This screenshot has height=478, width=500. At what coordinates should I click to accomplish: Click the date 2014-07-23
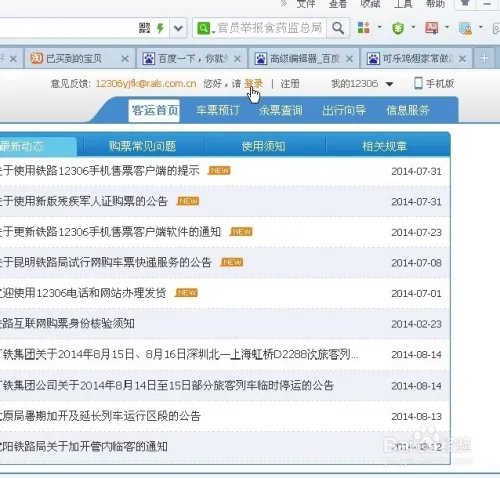(416, 232)
